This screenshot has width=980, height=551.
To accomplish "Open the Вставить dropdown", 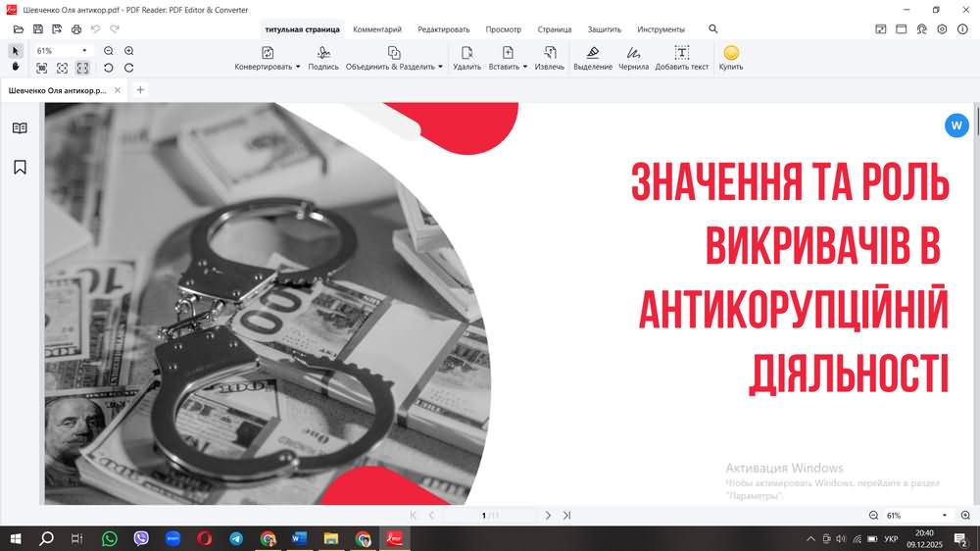I will pyautogui.click(x=508, y=58).
